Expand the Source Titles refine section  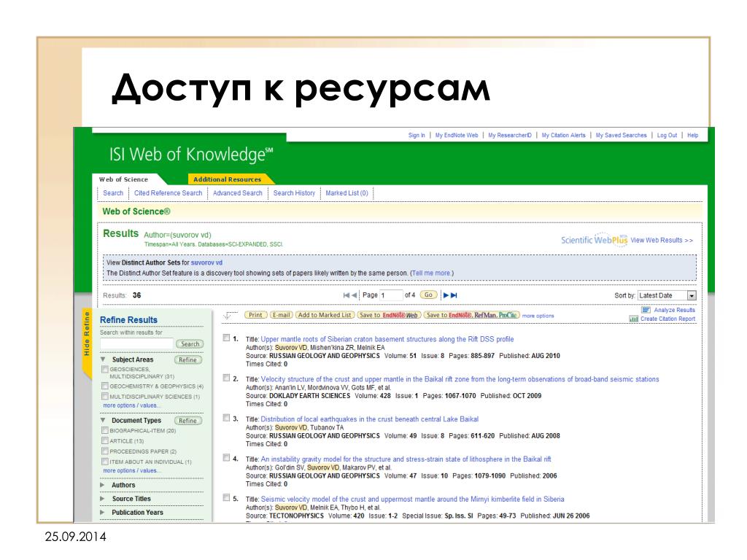coord(102,499)
